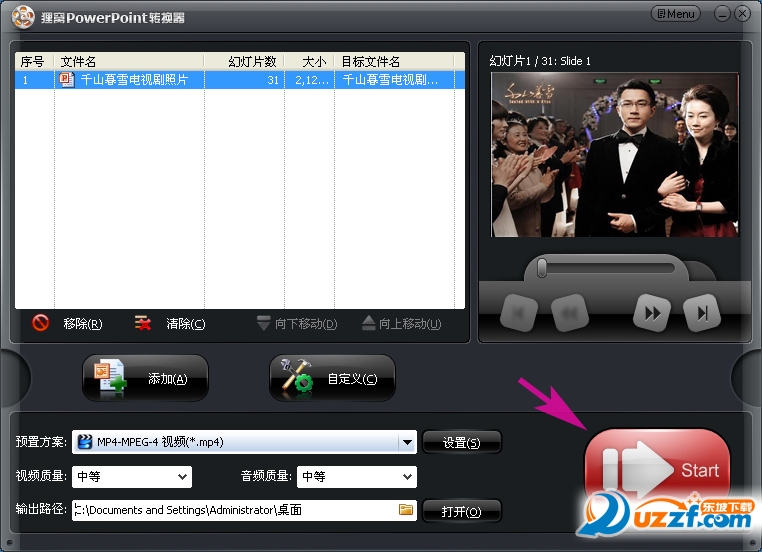The width and height of the screenshot is (762, 552).
Task: Click the 文件名 column header
Action: [x=129, y=61]
